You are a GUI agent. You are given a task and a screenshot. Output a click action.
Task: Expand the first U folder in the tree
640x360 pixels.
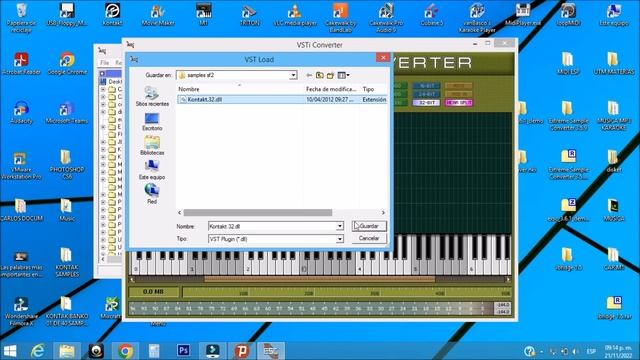[x=103, y=239]
